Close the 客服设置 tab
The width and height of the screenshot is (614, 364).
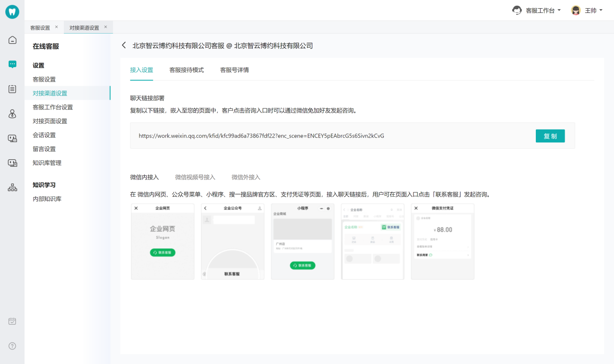(56, 27)
